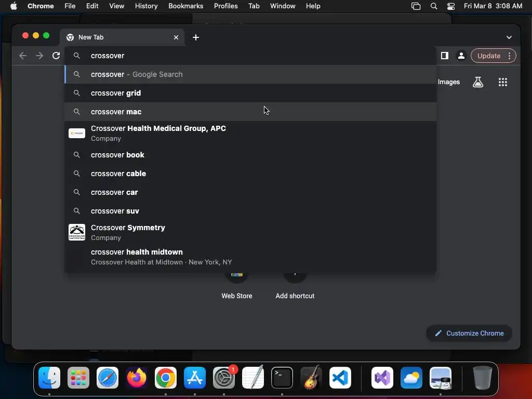This screenshot has height=399, width=532.
Task: Choose the crossover mac suggestion
Action: 250,112
